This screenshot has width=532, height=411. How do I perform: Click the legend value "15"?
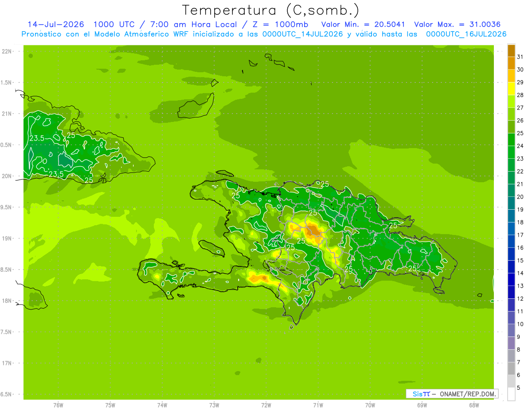[x=520, y=260]
